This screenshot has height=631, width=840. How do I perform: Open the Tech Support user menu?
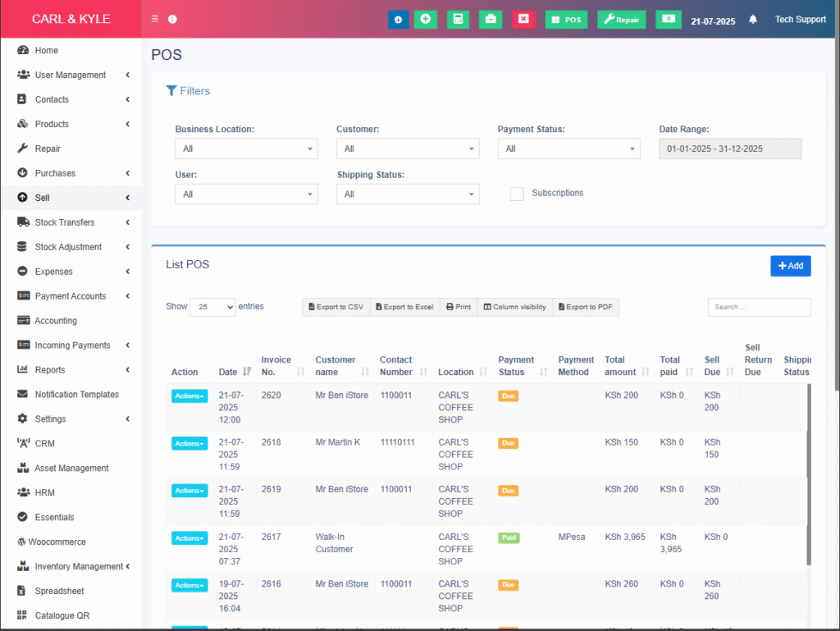tap(801, 20)
